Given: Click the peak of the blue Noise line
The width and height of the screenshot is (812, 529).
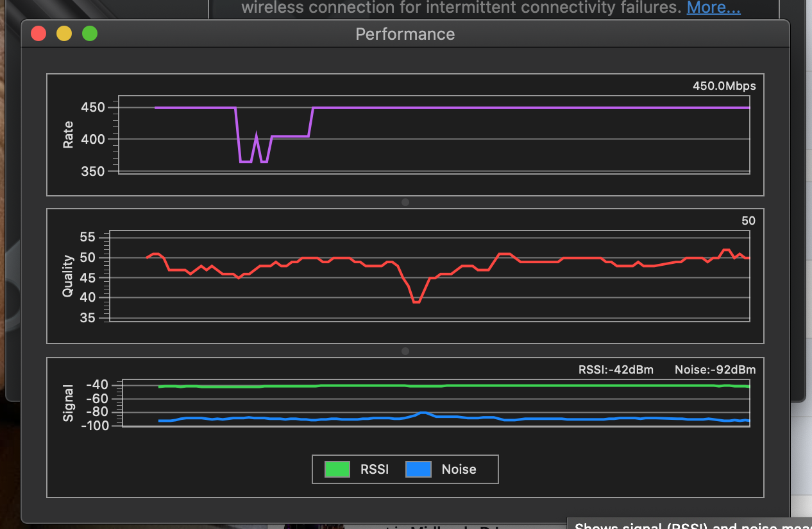Looking at the screenshot, I should [x=424, y=412].
